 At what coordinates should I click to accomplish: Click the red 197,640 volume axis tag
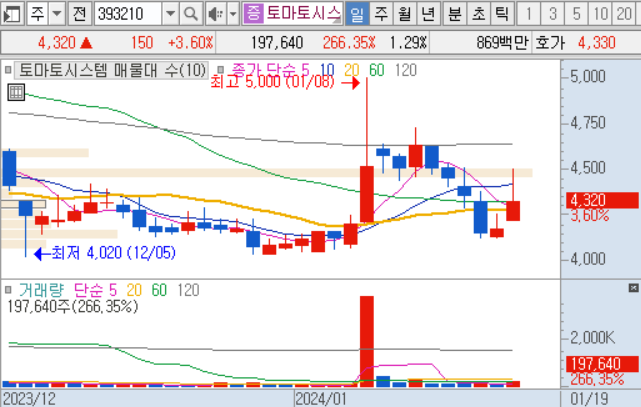[602, 363]
